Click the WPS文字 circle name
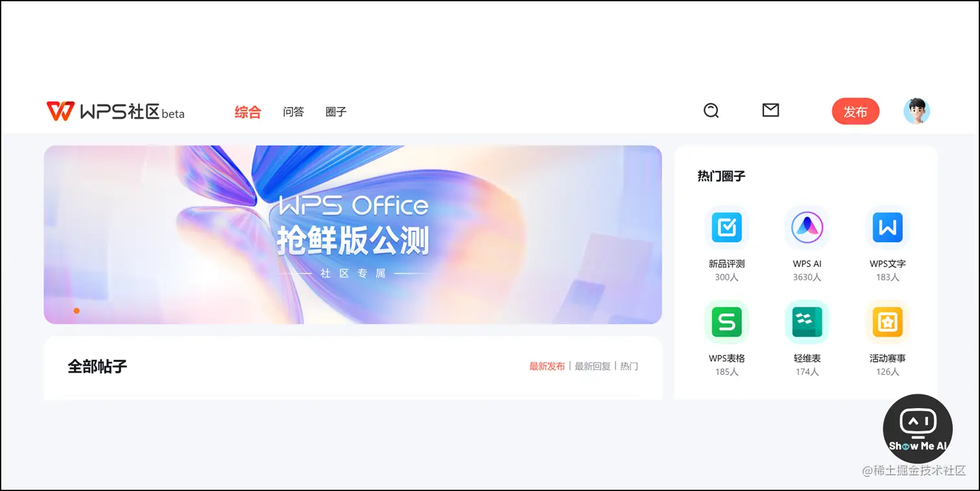980x491 pixels. 887,264
